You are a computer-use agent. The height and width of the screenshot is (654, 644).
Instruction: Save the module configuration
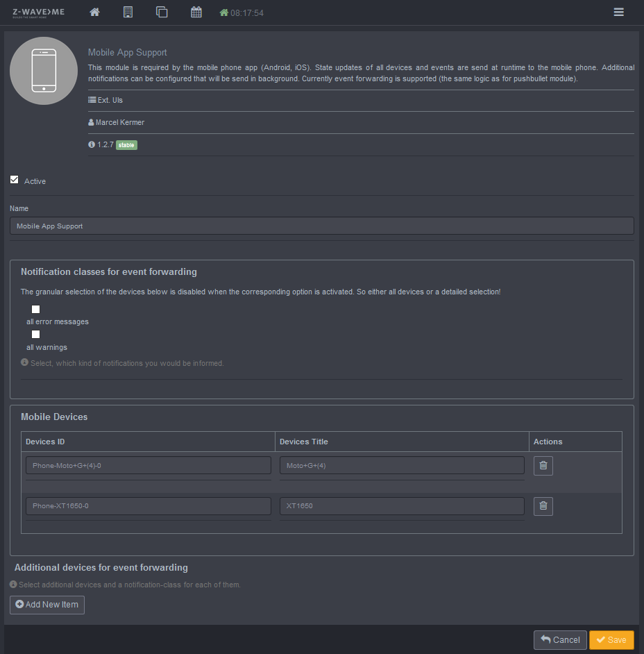click(x=611, y=640)
